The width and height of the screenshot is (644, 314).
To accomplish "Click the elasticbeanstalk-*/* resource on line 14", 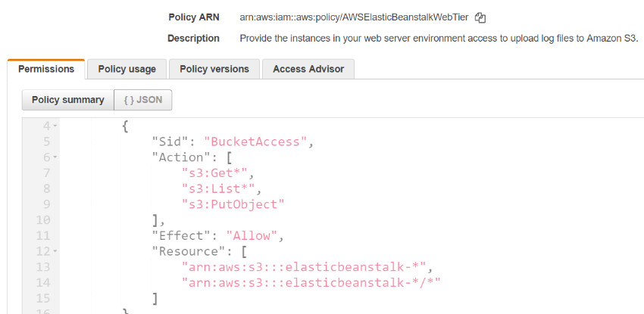I will tap(311, 283).
